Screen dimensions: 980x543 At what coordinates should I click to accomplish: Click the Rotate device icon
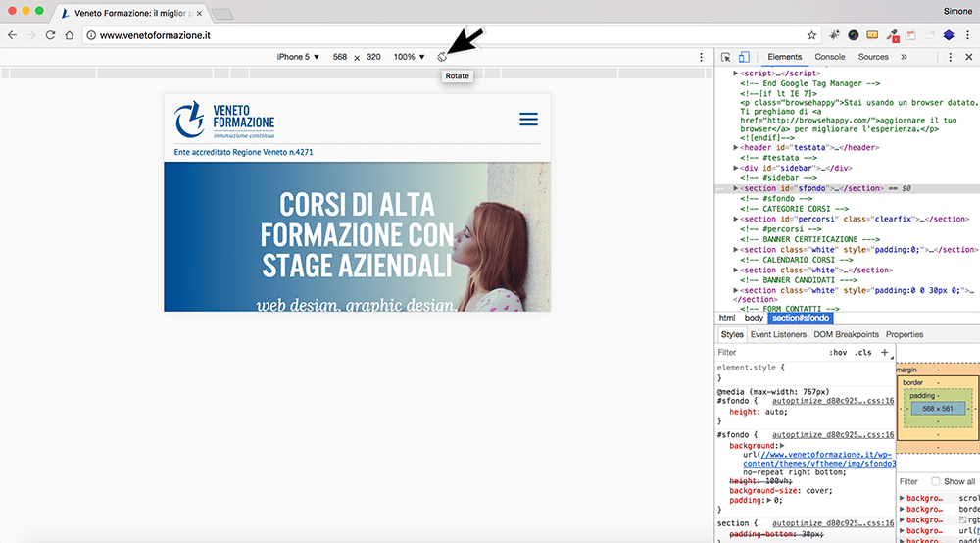click(x=442, y=57)
